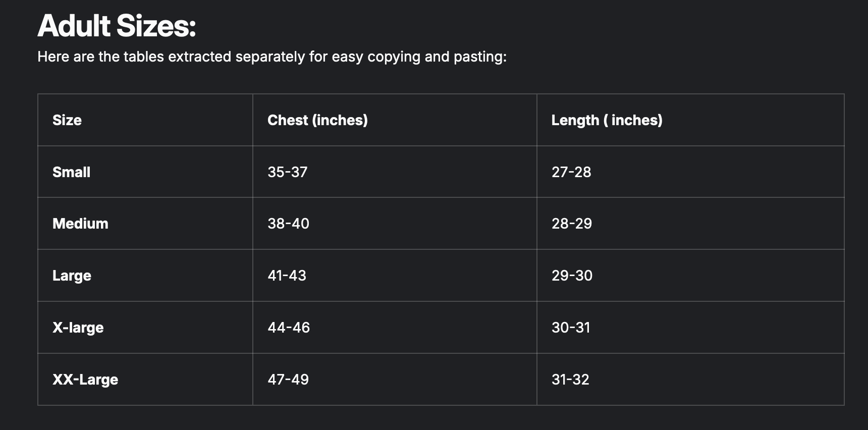The height and width of the screenshot is (430, 868).
Task: Click length value 29-30 for Large
Action: [x=572, y=276]
